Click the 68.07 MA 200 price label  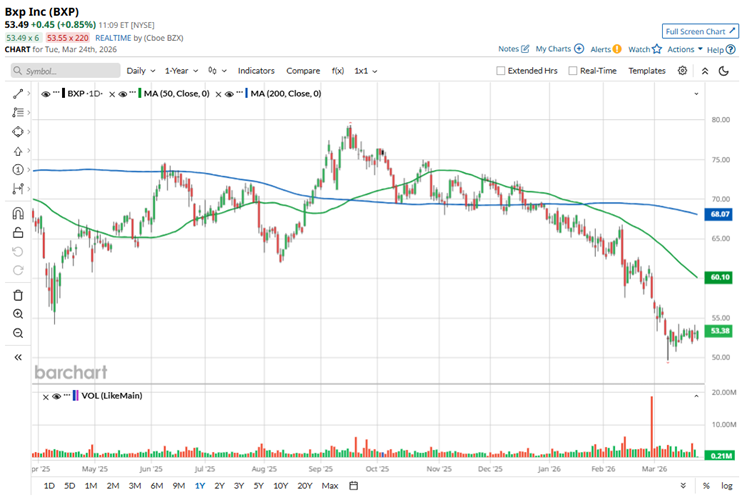pos(718,214)
